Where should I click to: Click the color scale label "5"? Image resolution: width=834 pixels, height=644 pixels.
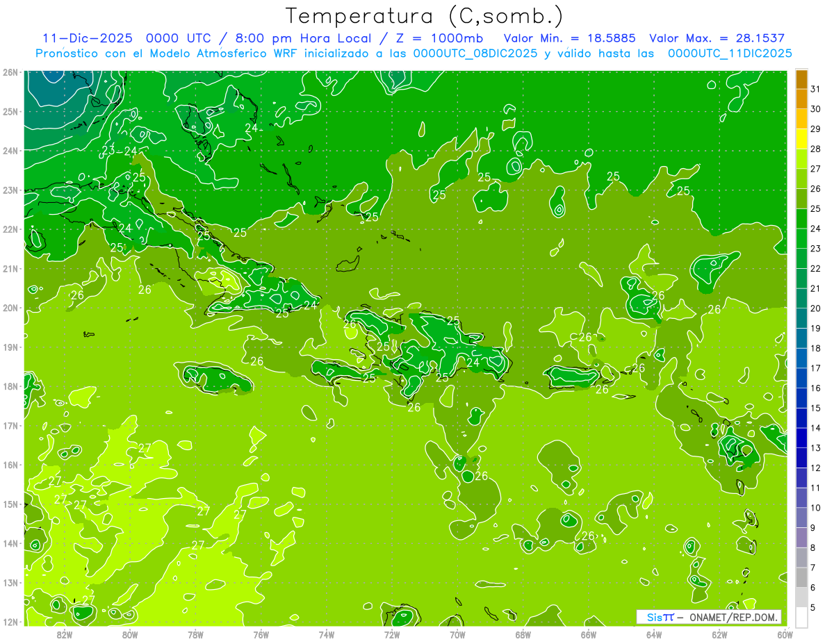point(813,609)
